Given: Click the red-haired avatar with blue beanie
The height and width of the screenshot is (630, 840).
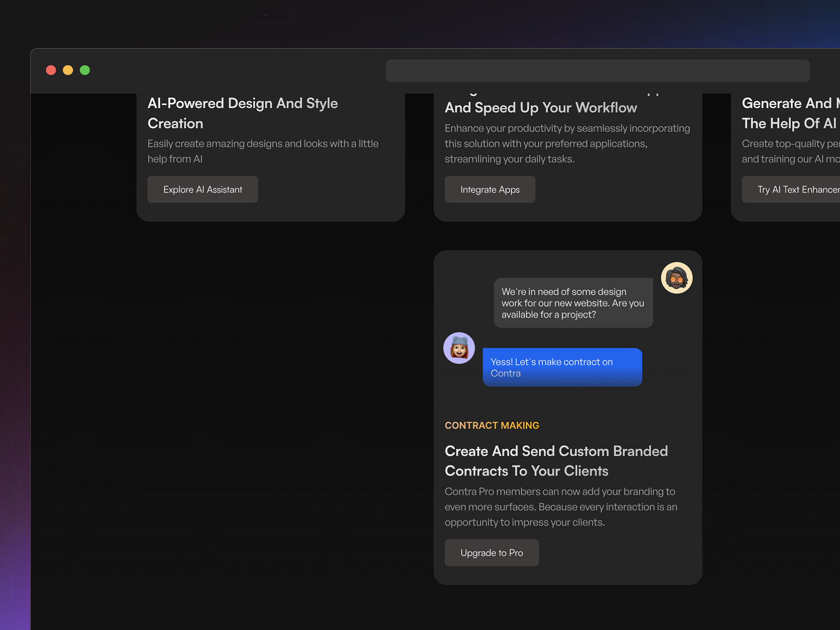Looking at the screenshot, I should [x=459, y=348].
